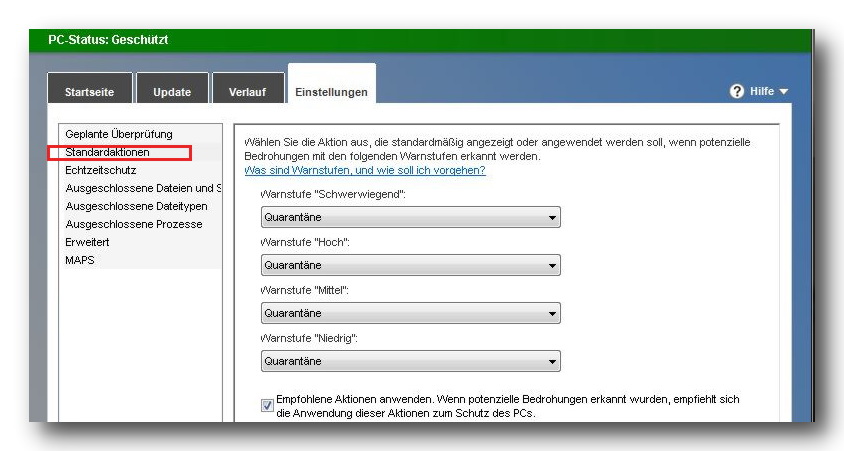
Task: Click the PC-Status: Geschützt header text
Action: point(108,40)
